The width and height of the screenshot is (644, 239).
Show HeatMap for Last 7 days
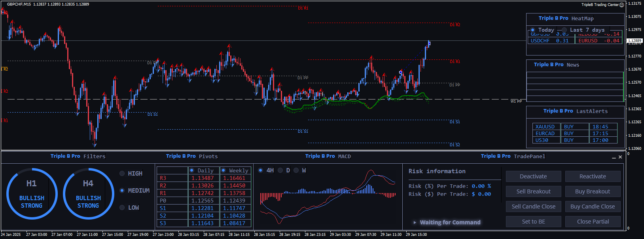pos(564,30)
